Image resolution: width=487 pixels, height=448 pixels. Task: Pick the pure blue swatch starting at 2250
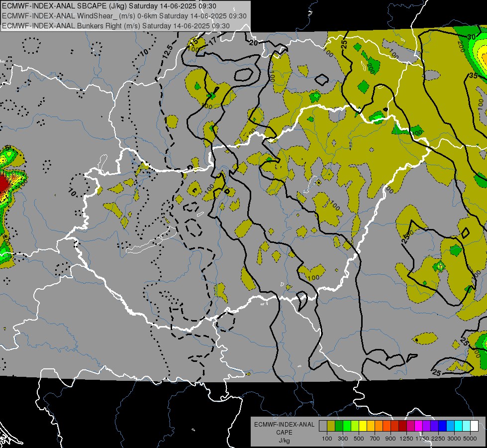tap(442, 426)
